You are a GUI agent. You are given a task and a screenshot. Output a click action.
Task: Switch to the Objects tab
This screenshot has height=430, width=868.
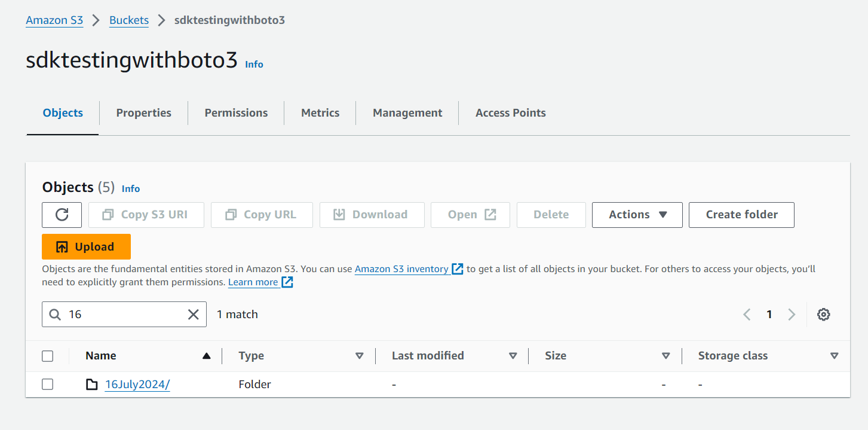63,113
